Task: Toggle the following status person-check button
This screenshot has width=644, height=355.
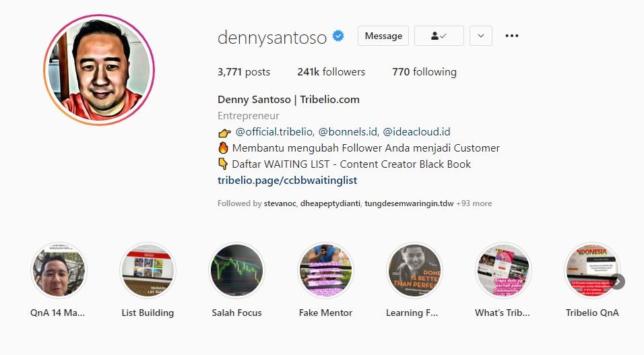Action: coord(439,36)
